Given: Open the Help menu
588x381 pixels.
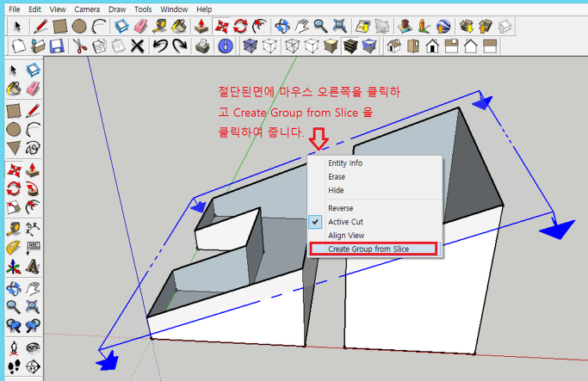Looking at the screenshot, I should pyautogui.click(x=204, y=9).
